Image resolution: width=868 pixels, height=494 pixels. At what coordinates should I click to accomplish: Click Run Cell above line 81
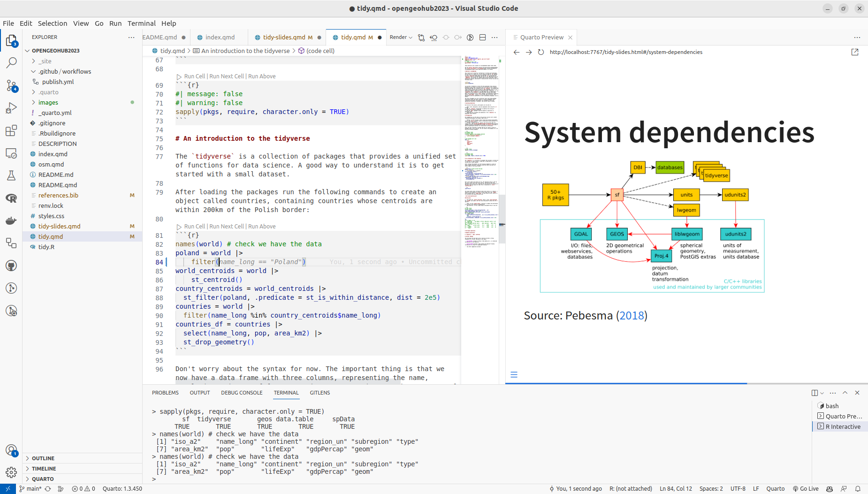tap(194, 227)
